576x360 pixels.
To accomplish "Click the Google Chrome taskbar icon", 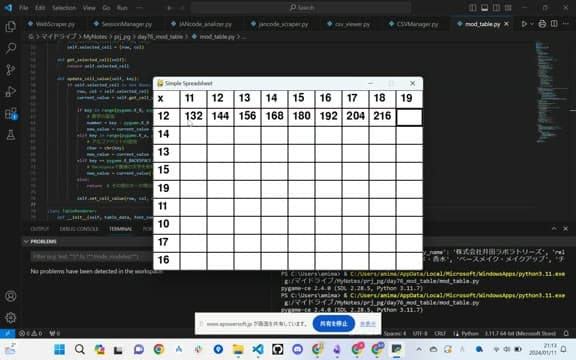I will point(159,349).
